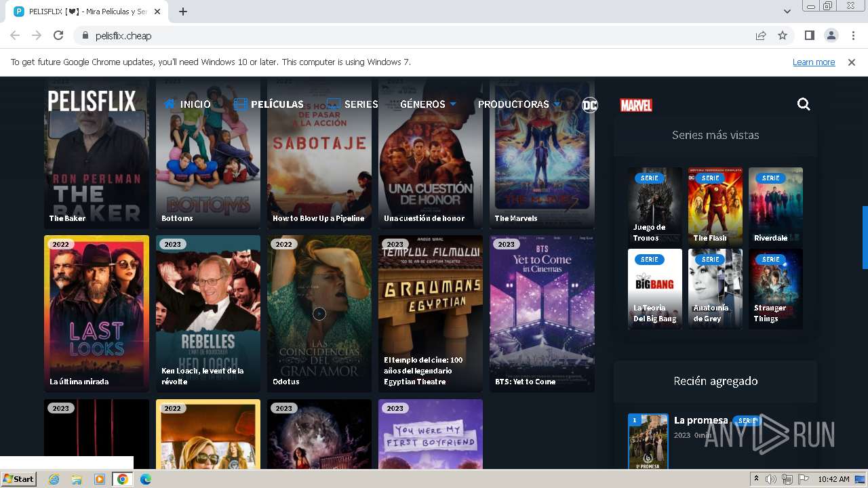The width and height of the screenshot is (868, 488).
Task: Open La última mirada poster
Action: tap(96, 314)
